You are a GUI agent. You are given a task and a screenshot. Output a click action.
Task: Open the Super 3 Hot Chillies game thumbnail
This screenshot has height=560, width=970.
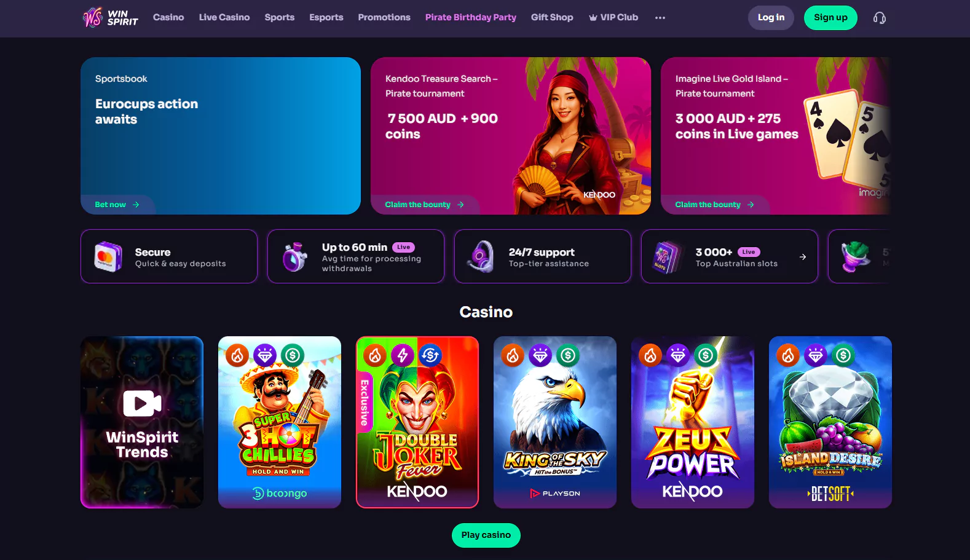(280, 422)
